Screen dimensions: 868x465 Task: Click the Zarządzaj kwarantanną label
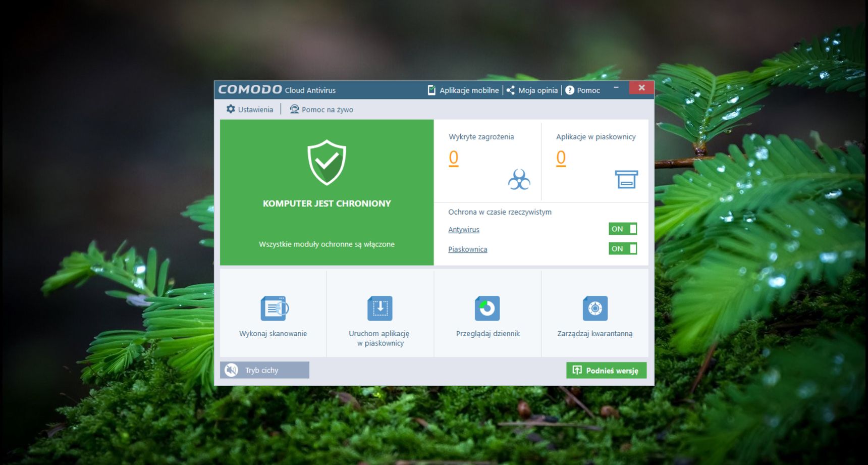(x=595, y=333)
